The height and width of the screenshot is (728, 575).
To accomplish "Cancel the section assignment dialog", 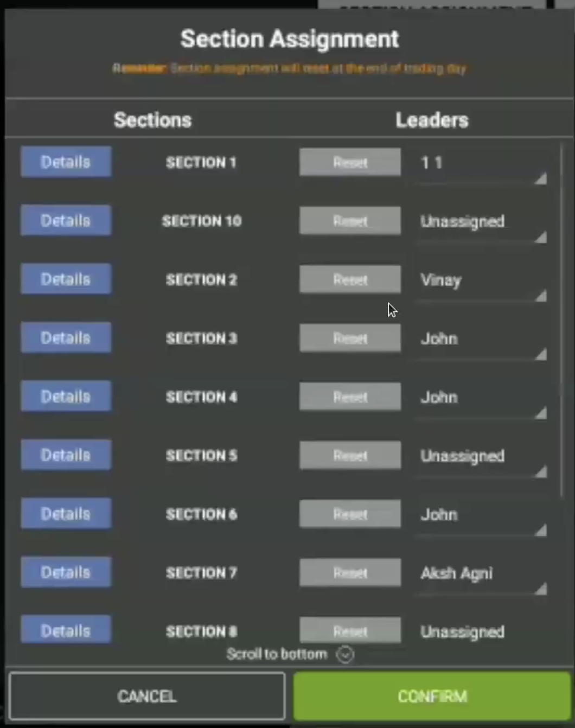I will click(x=146, y=696).
